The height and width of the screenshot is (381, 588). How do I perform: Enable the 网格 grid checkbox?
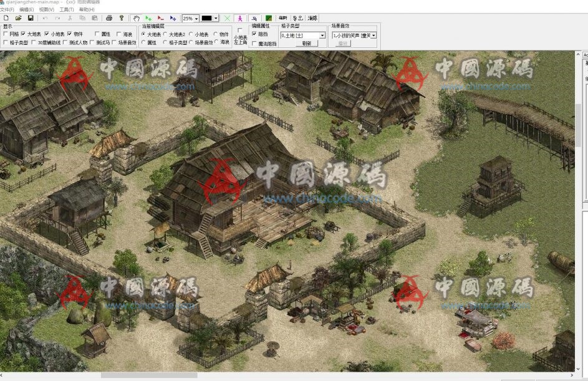click(x=6, y=34)
